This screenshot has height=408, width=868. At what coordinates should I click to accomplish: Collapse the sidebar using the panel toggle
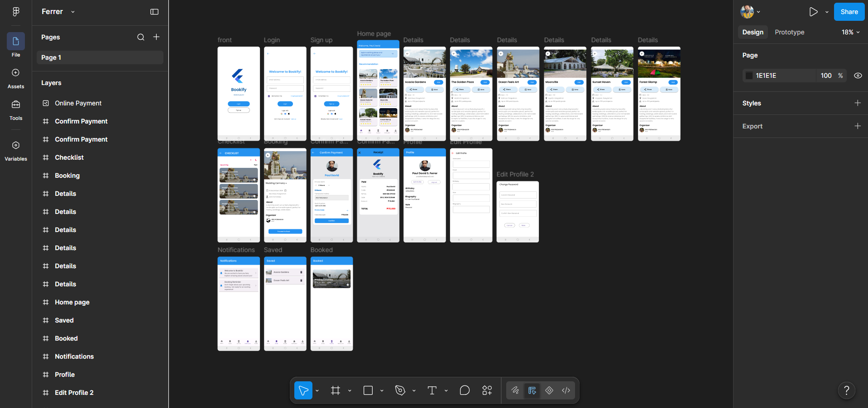pyautogui.click(x=154, y=12)
